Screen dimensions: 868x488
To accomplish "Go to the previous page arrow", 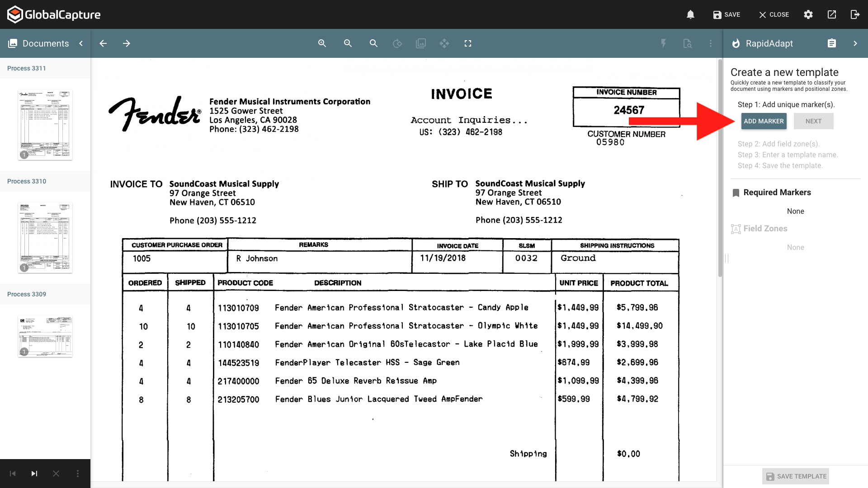I will [x=103, y=43].
